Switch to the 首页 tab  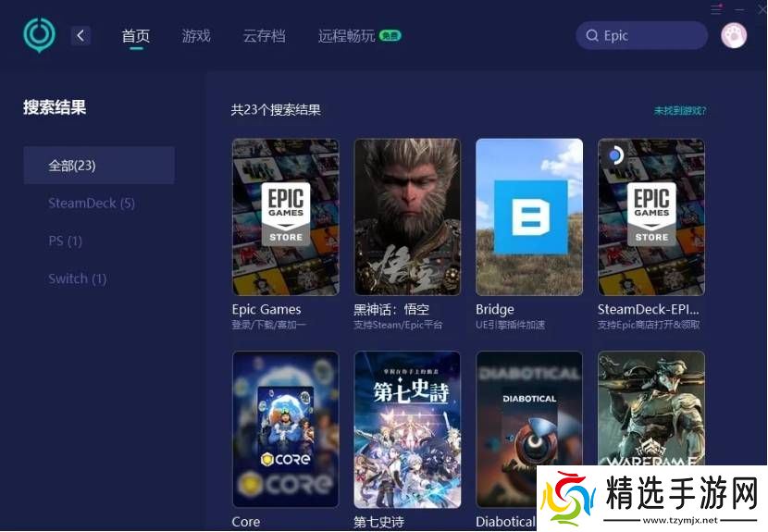click(135, 36)
